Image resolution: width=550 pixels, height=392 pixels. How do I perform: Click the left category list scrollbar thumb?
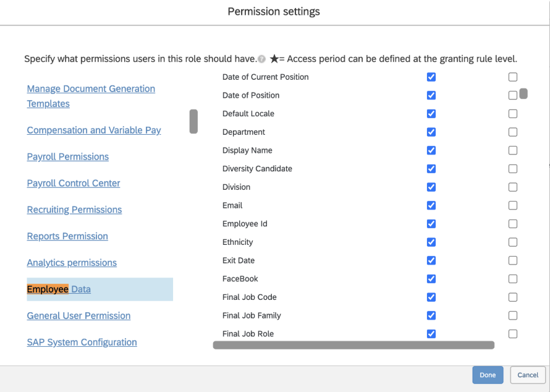[193, 121]
